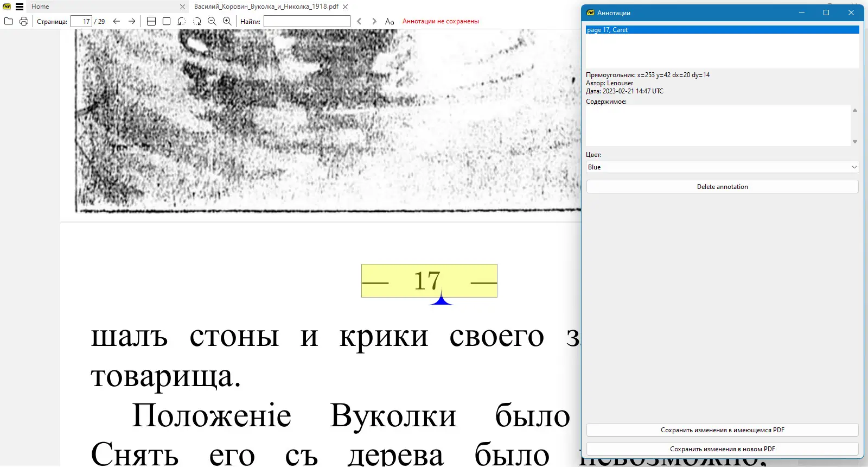Zoom in using the magnifier plus icon
Image resolution: width=868 pixels, height=467 pixels.
coord(227,21)
